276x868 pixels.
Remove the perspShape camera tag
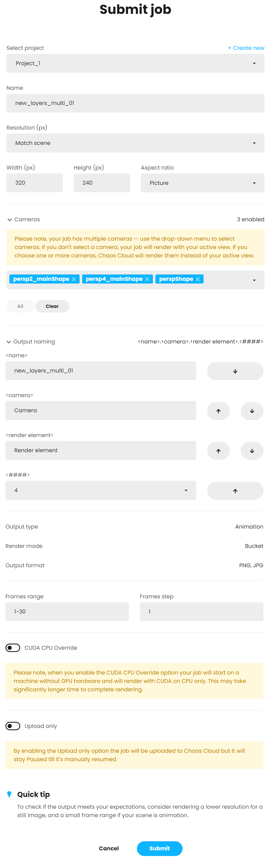[x=198, y=279]
